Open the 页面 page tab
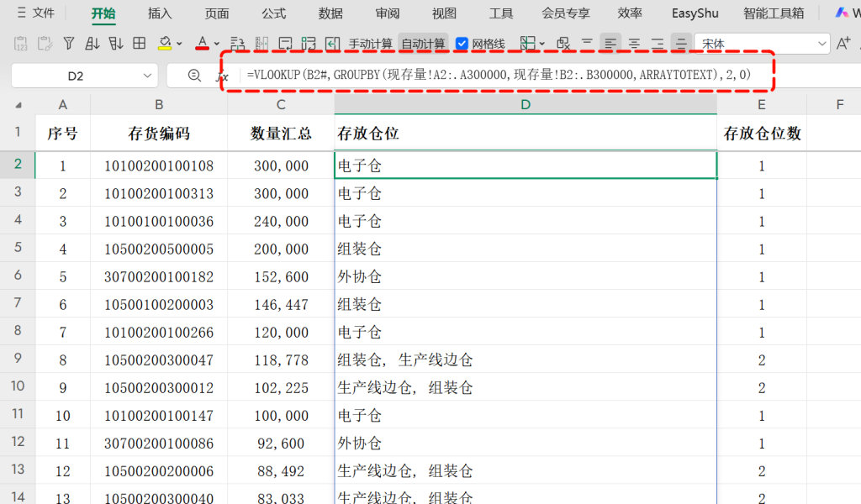The height and width of the screenshot is (504, 861). pos(217,13)
